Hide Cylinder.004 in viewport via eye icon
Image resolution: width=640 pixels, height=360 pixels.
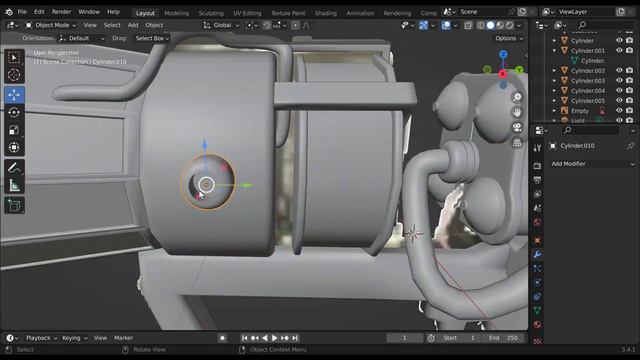[x=619, y=90]
